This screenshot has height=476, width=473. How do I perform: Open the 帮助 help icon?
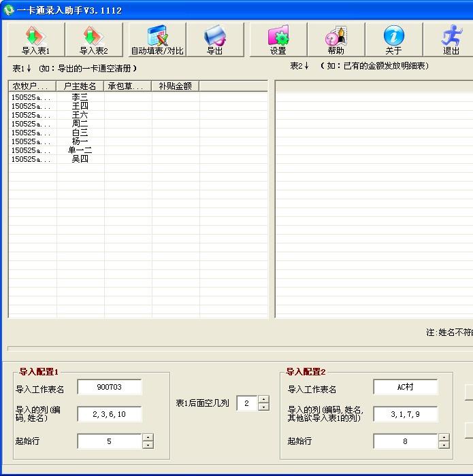pos(336,39)
